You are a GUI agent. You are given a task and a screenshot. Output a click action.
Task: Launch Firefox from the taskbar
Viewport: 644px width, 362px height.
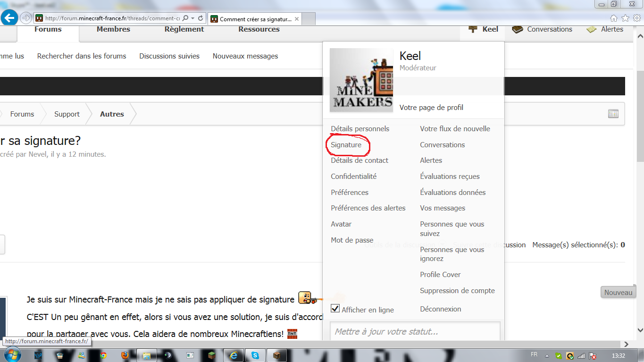coord(125,355)
